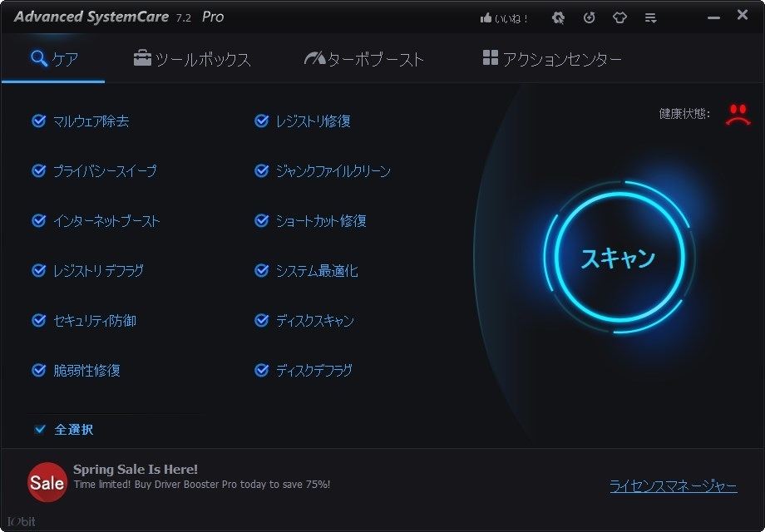Open the settings gear icon in title bar
This screenshot has width=765, height=532.
(x=558, y=18)
